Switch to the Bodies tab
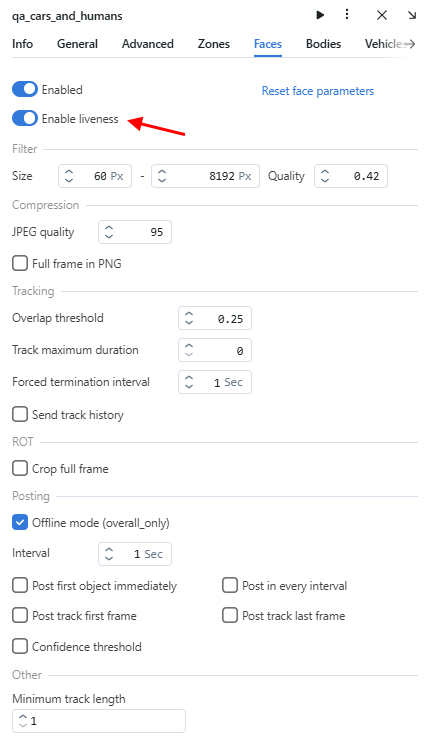442x744 pixels. tap(323, 44)
